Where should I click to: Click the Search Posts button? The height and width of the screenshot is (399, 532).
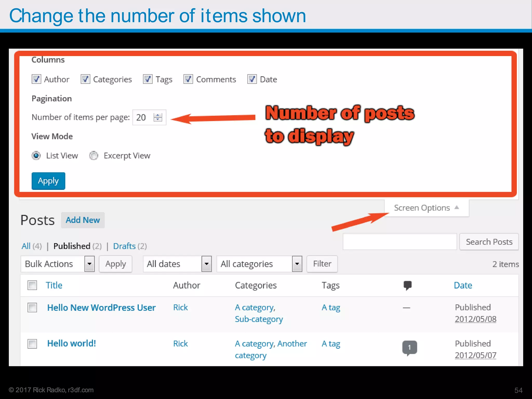489,242
